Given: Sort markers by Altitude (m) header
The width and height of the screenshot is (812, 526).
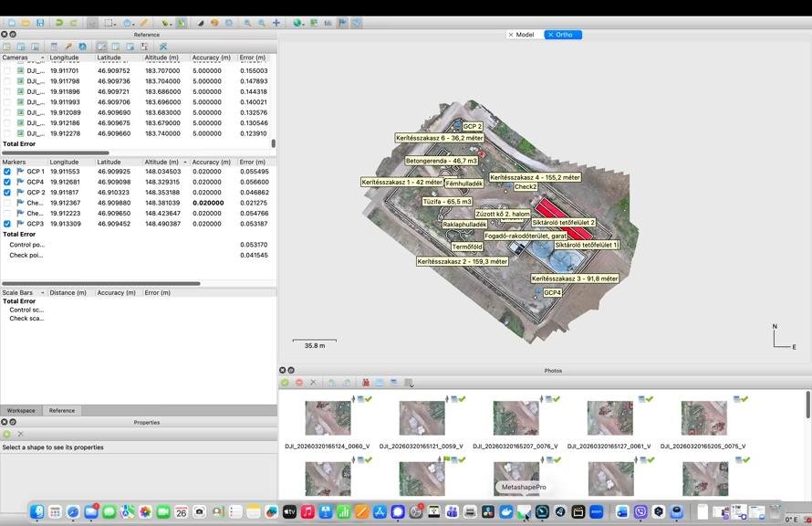Looking at the screenshot, I should [x=165, y=163].
